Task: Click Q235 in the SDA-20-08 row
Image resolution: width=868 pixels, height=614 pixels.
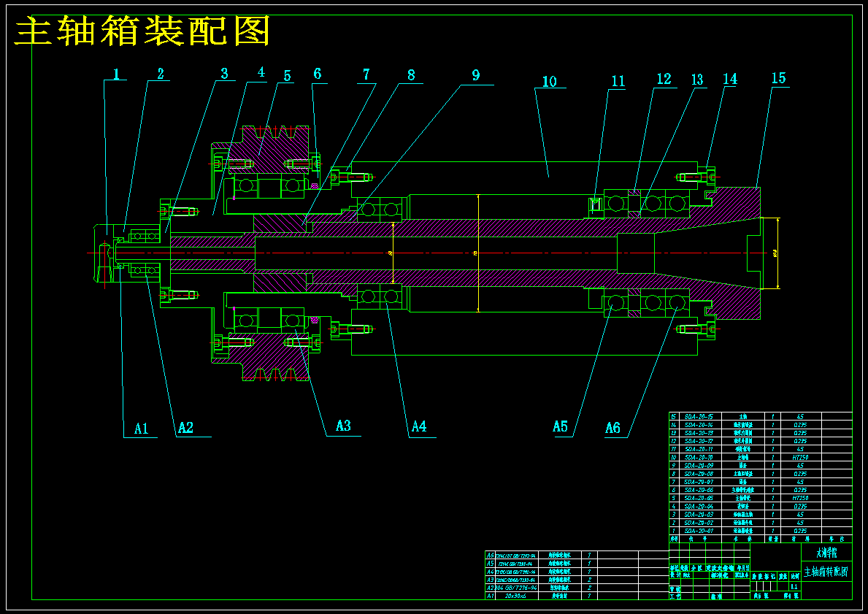Action: pos(800,474)
